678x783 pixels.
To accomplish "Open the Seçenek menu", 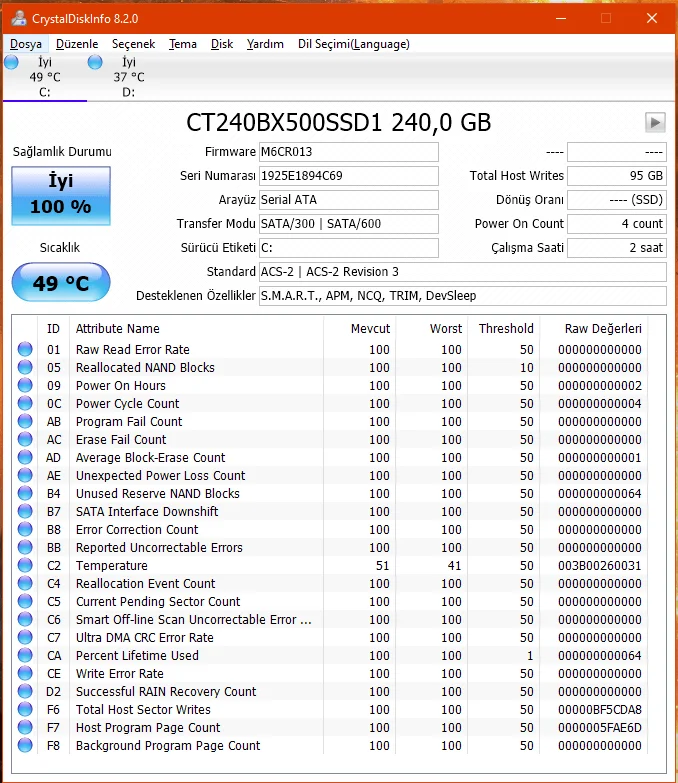I will click(133, 44).
